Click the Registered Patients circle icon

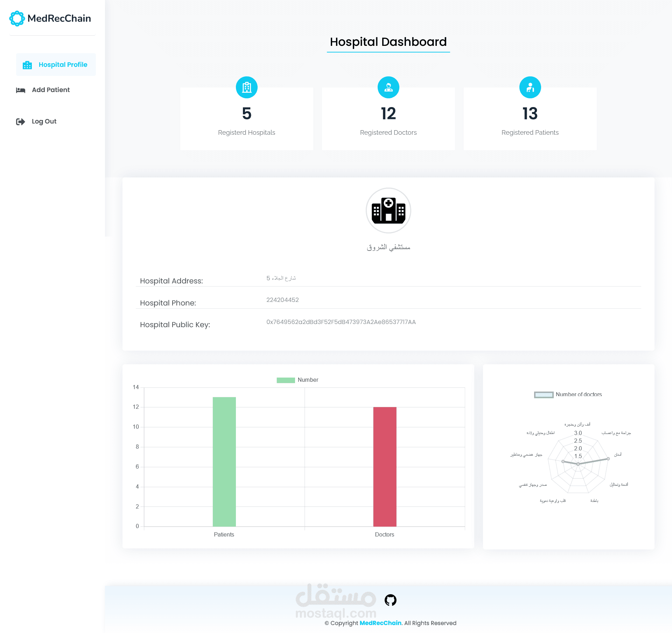pos(530,87)
